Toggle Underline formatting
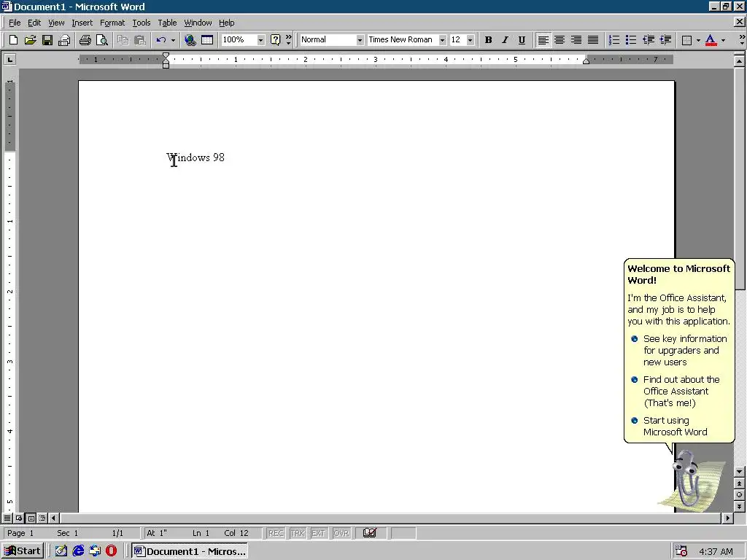This screenshot has width=747, height=560. tap(522, 40)
